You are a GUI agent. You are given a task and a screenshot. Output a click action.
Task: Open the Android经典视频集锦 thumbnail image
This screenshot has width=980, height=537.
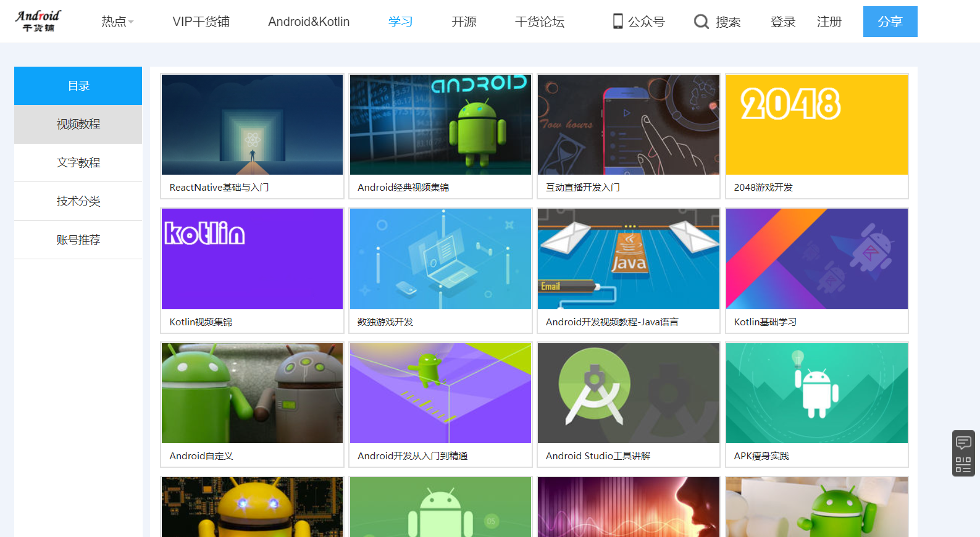tap(440, 125)
